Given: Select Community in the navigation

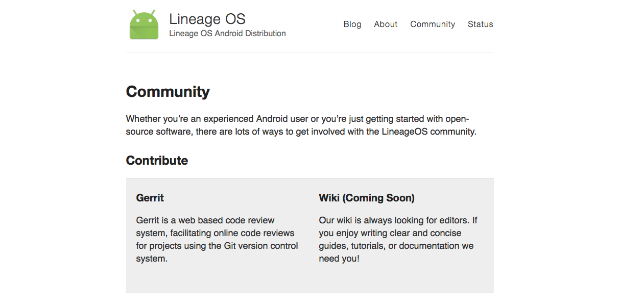Looking at the screenshot, I should click(x=433, y=24).
